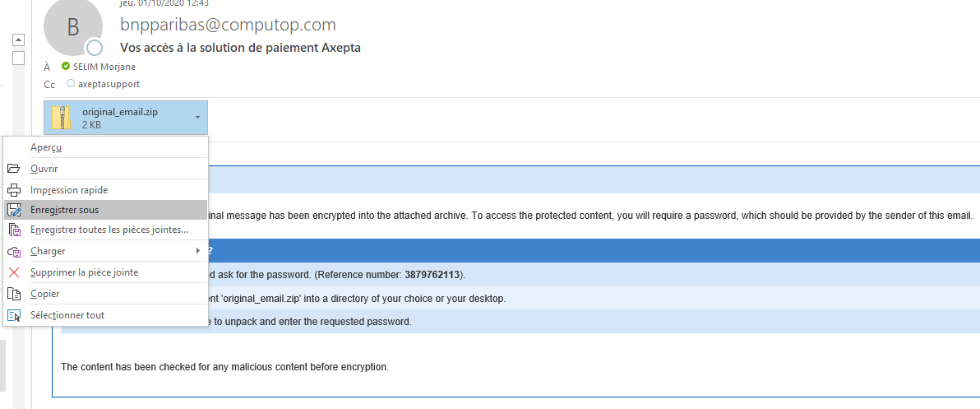Expand the Charger submenu arrow
Image resolution: width=980 pixels, height=409 pixels.
pyautogui.click(x=197, y=251)
